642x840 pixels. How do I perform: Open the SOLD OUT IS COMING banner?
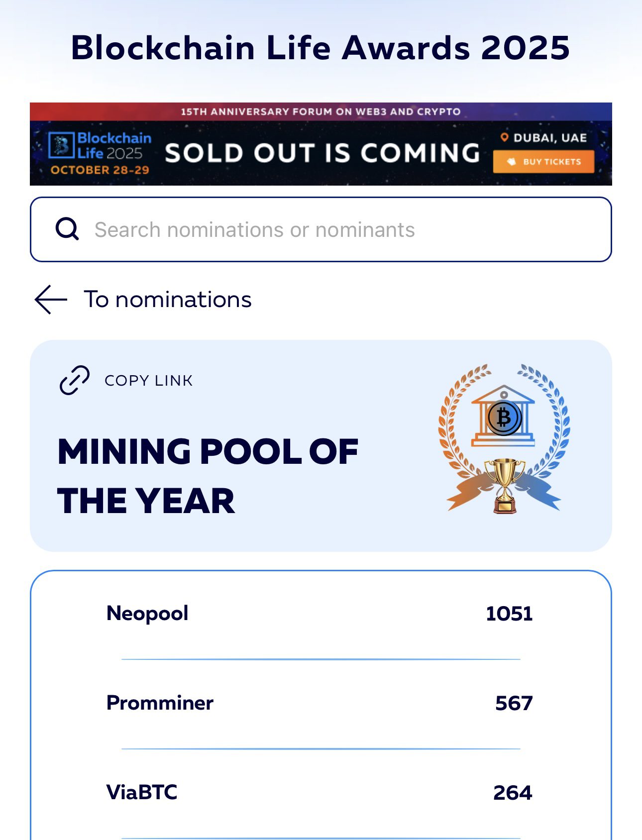point(322,153)
